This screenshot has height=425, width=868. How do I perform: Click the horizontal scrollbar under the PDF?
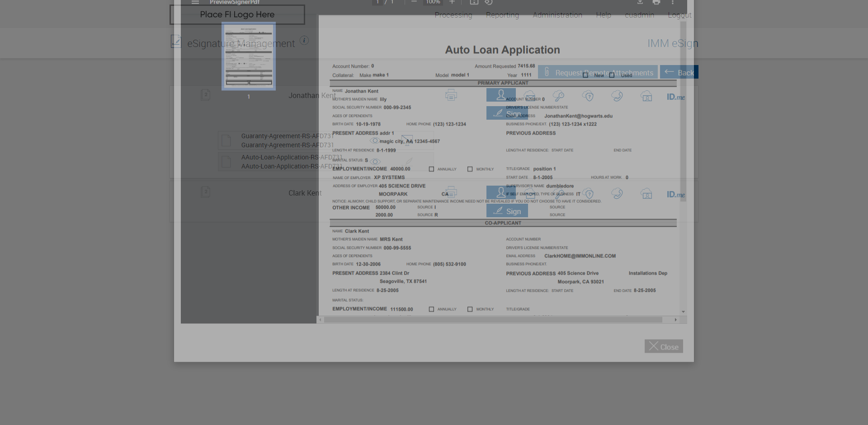pyautogui.click(x=493, y=320)
